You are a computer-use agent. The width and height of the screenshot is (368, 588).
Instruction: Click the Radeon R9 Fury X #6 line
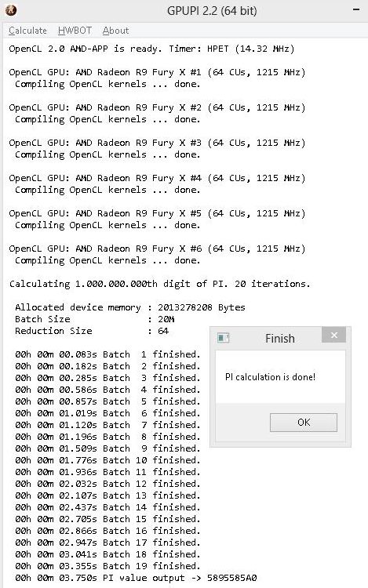point(157,249)
